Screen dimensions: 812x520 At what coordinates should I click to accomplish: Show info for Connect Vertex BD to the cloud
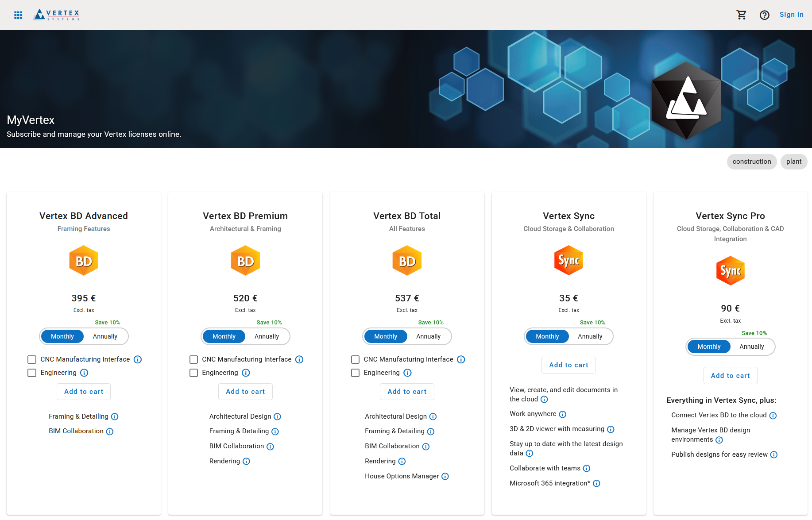(773, 416)
